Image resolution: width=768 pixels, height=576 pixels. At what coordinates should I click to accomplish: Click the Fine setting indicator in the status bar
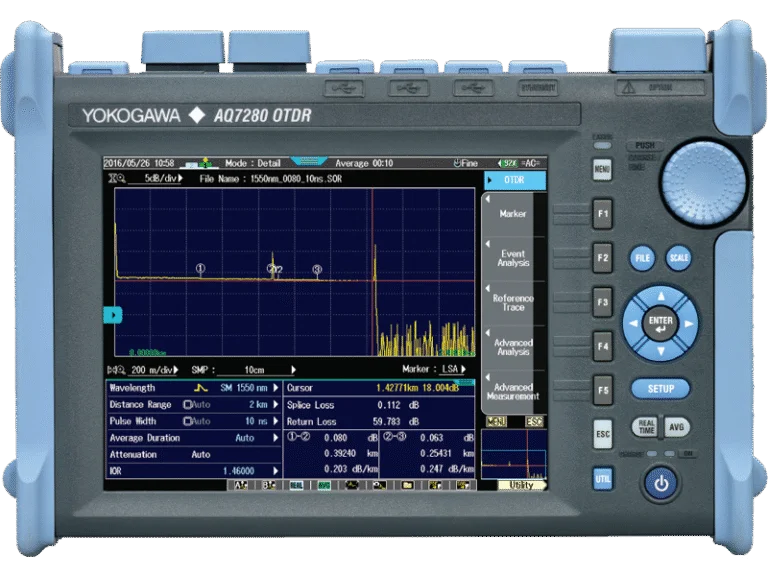click(x=465, y=163)
